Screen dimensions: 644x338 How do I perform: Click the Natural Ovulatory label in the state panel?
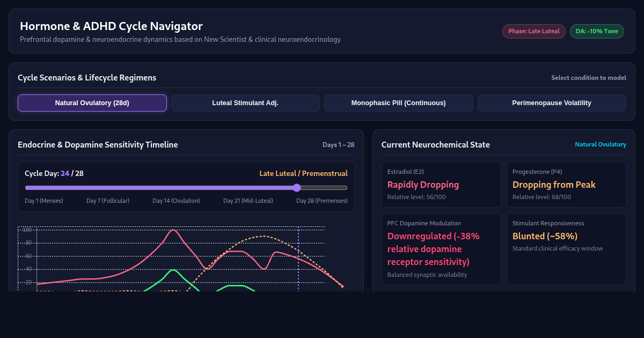click(x=601, y=145)
